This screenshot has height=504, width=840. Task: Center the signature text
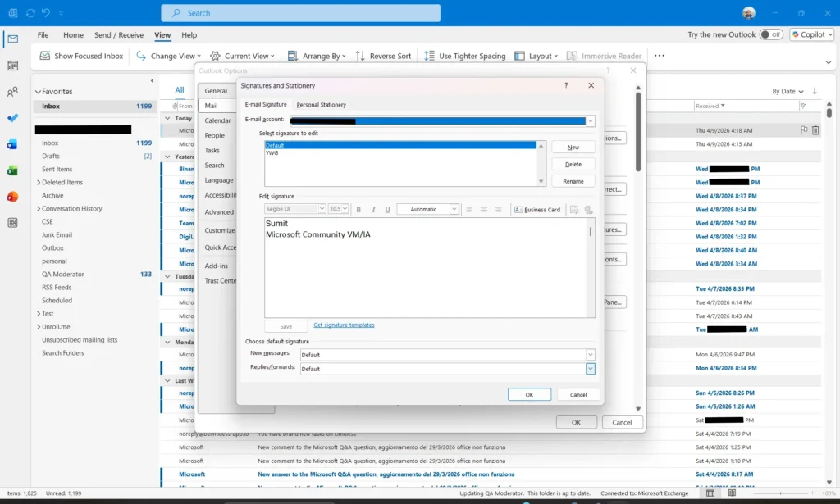click(x=484, y=210)
